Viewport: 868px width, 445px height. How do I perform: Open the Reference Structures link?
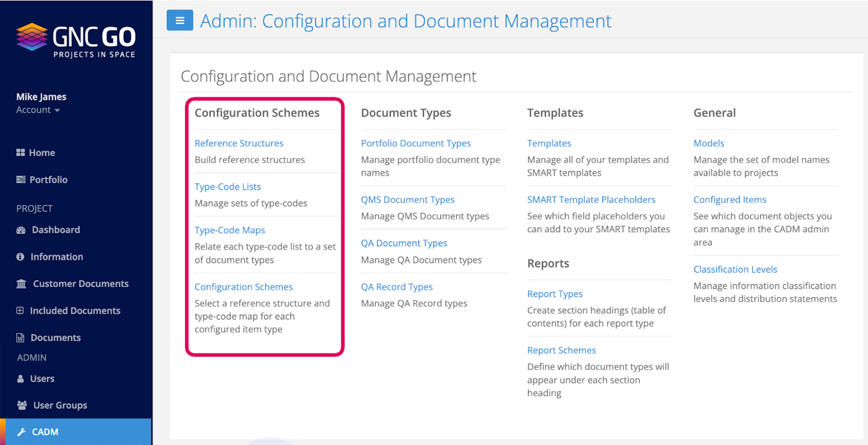(239, 143)
